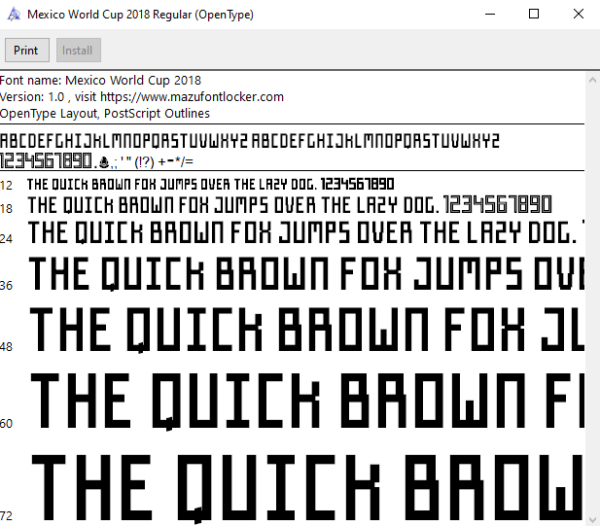Click the 12-point sample sentence
The image size is (600, 526).
210,184
